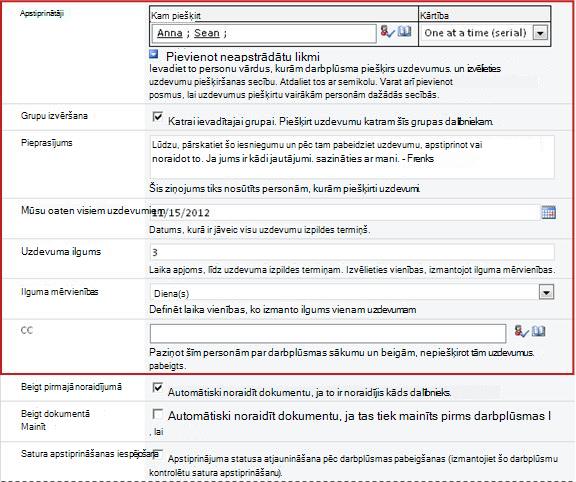The width and height of the screenshot is (576, 482).
Task: Click the Apstiprinātāji label
Action: coord(42,13)
